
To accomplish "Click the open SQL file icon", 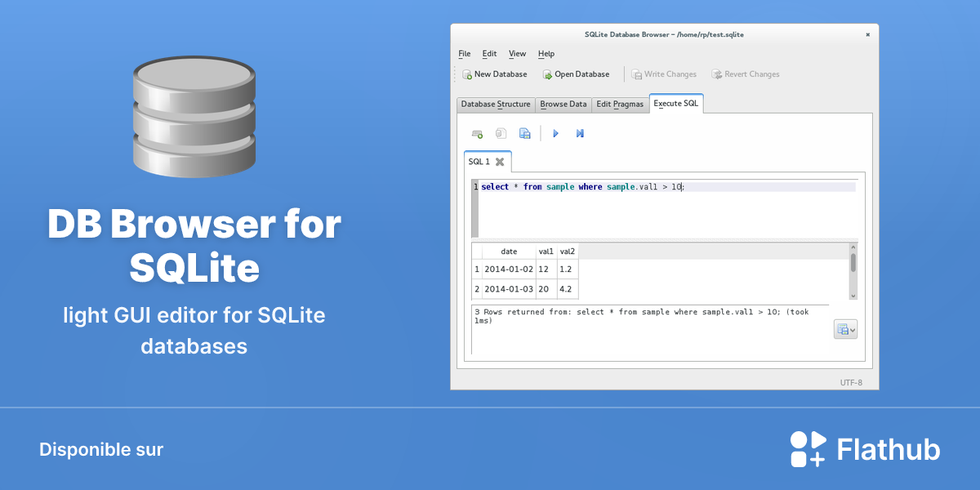I will (501, 133).
